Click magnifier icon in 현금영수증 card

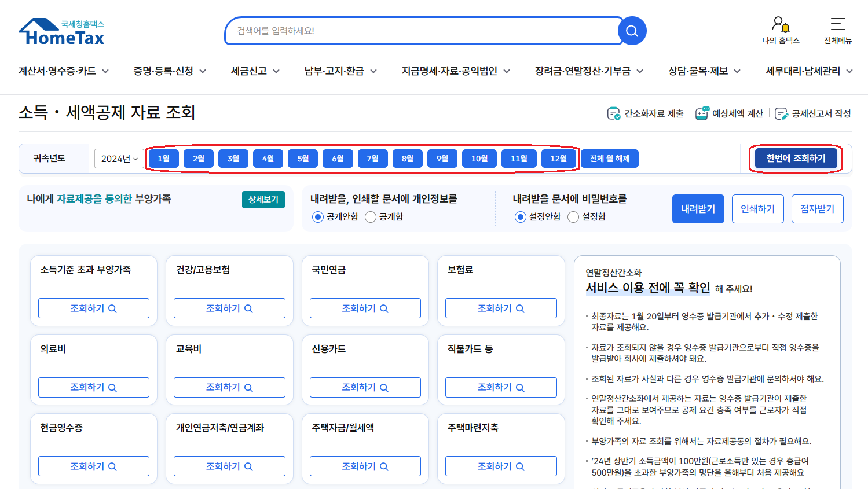pyautogui.click(x=112, y=466)
